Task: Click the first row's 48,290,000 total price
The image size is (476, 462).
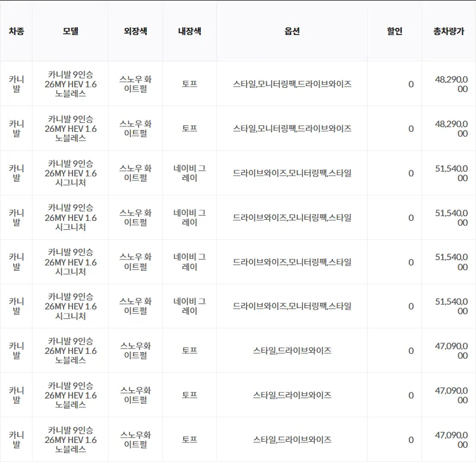Action: (x=451, y=84)
